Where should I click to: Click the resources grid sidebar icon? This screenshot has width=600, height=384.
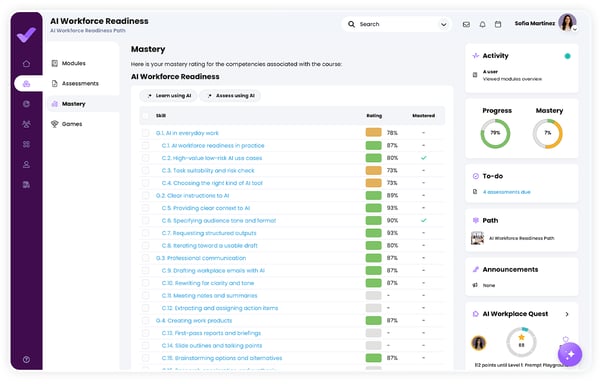pos(26,144)
